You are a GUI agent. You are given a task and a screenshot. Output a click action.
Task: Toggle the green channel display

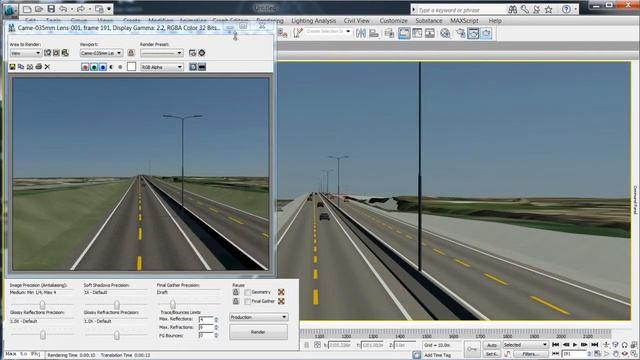click(94, 67)
